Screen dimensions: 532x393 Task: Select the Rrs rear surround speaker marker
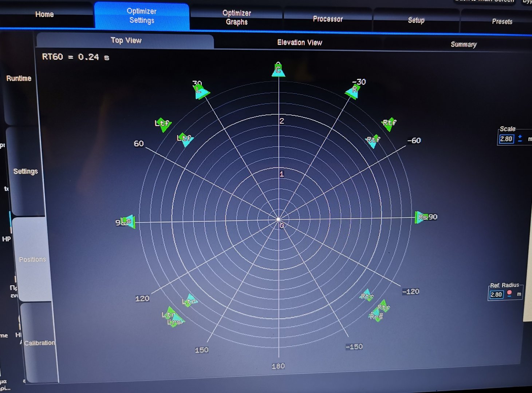[x=377, y=315]
